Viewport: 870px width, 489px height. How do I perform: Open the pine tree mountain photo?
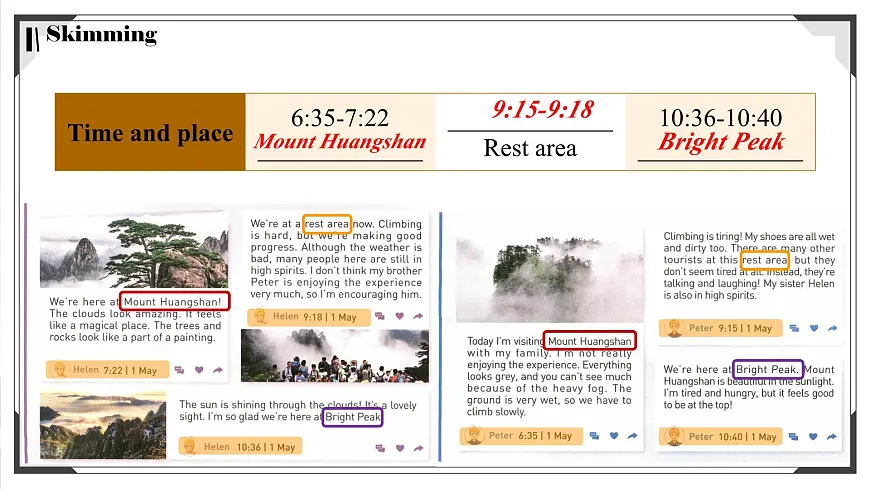point(134,249)
